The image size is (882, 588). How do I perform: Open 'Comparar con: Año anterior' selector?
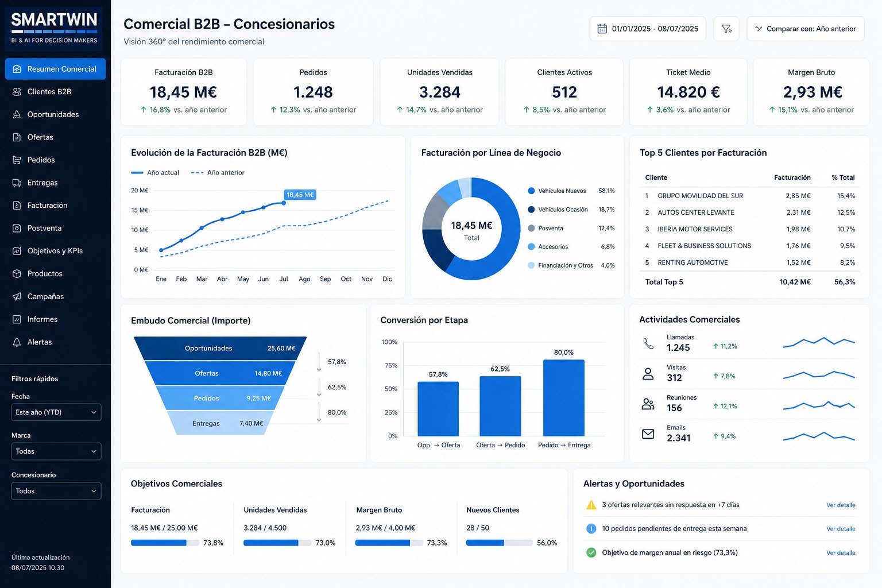pos(806,29)
